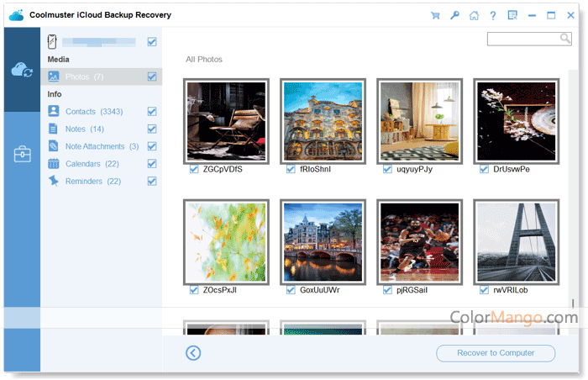Open registration with the key icon
Image resolution: width=588 pixels, height=380 pixels.
click(x=454, y=15)
